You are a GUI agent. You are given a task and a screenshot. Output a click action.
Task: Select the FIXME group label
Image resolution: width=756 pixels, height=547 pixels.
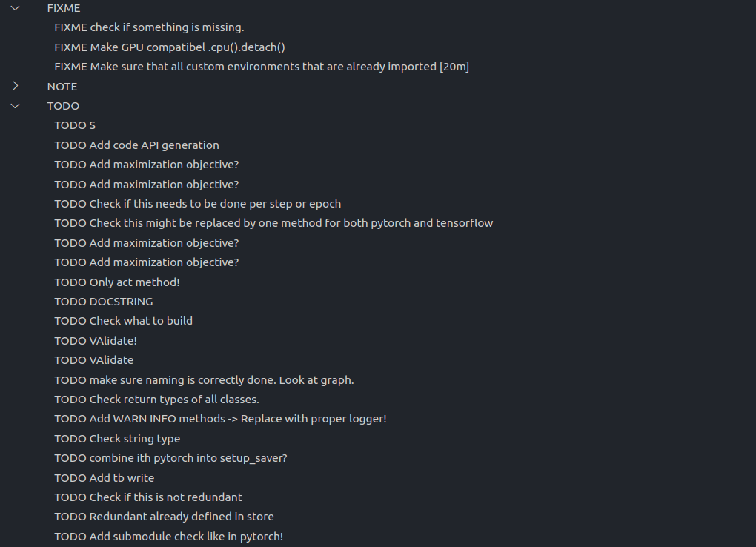click(64, 8)
